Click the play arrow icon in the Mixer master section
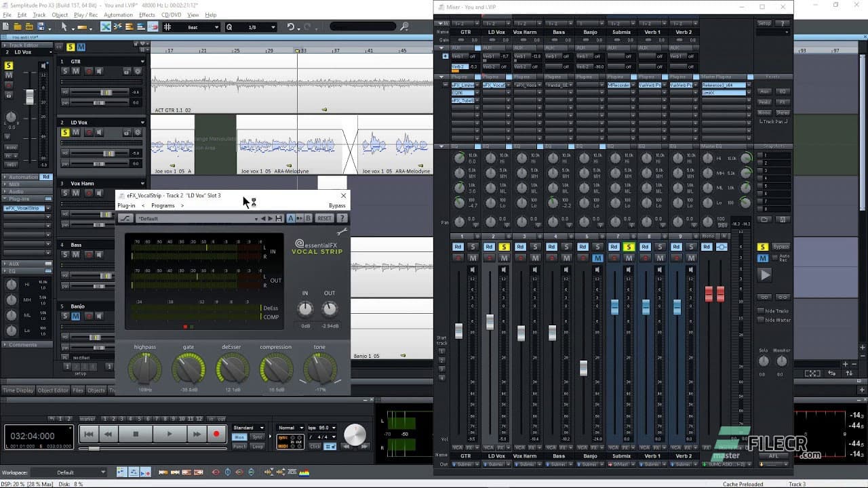Image resolution: width=868 pixels, height=488 pixels. [765, 274]
